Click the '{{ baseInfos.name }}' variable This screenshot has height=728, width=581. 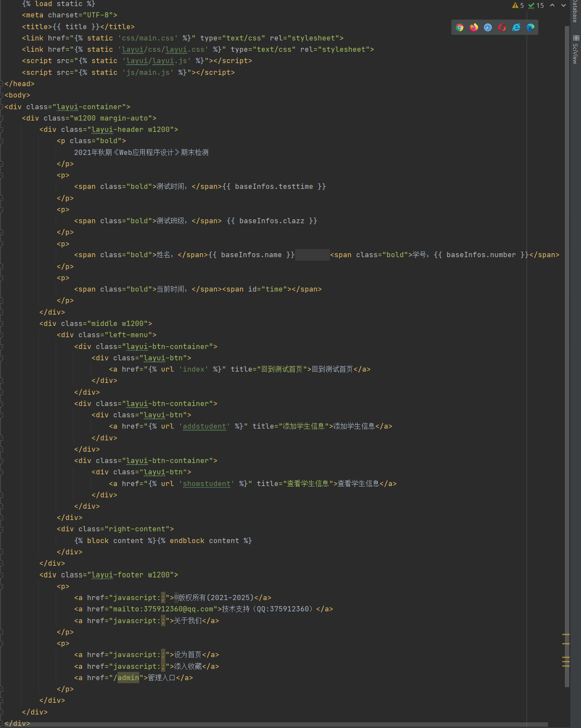(x=252, y=255)
